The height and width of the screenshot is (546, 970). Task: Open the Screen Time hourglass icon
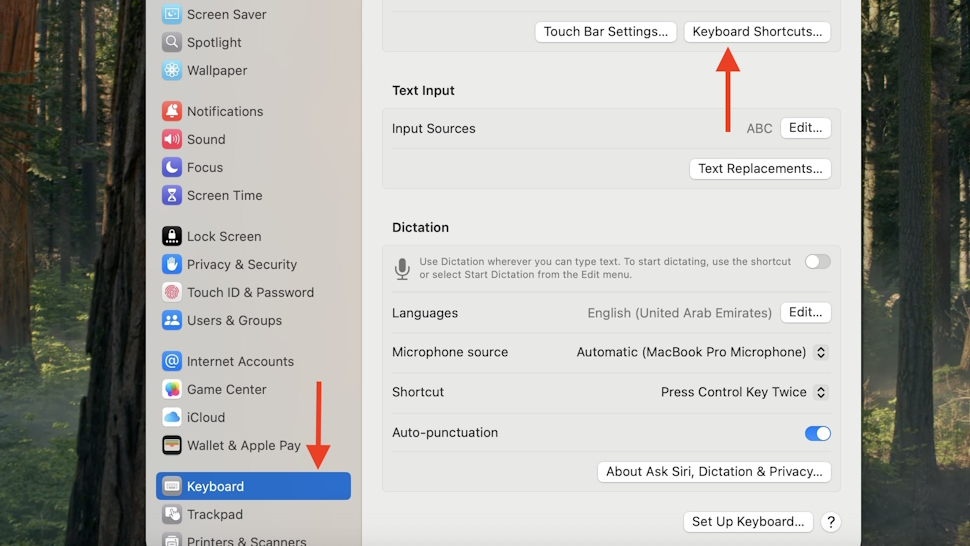coord(171,195)
